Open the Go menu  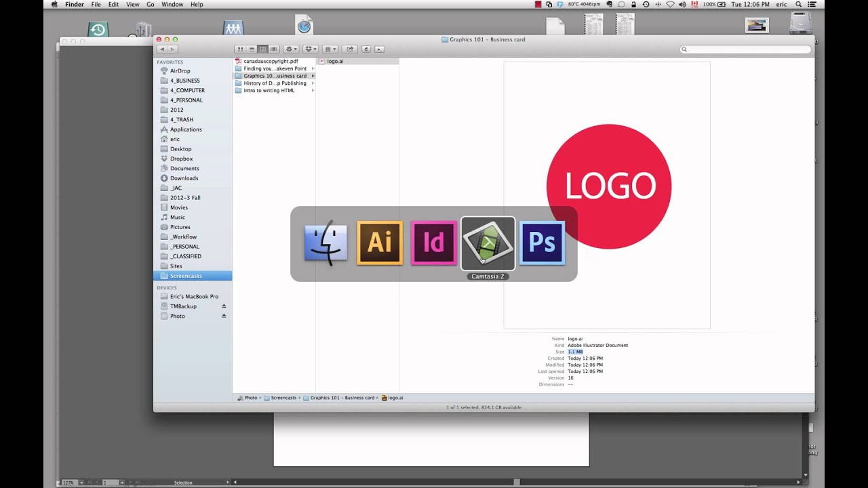point(151,4)
